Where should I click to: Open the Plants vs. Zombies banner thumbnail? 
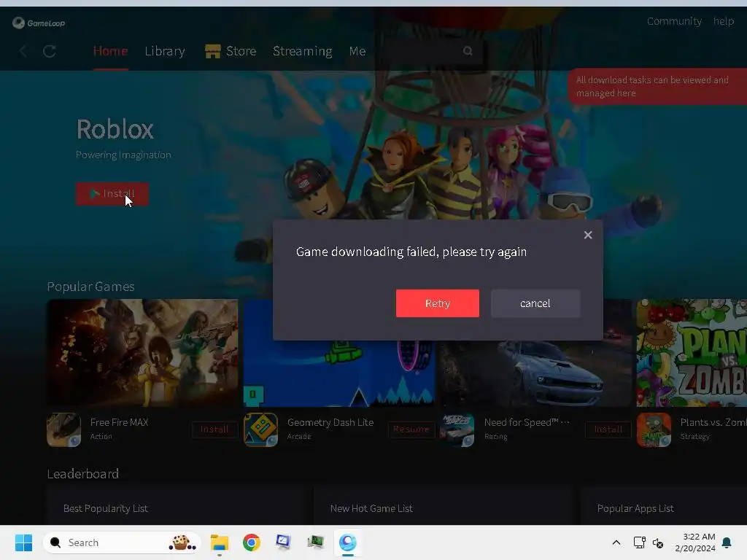click(x=692, y=353)
